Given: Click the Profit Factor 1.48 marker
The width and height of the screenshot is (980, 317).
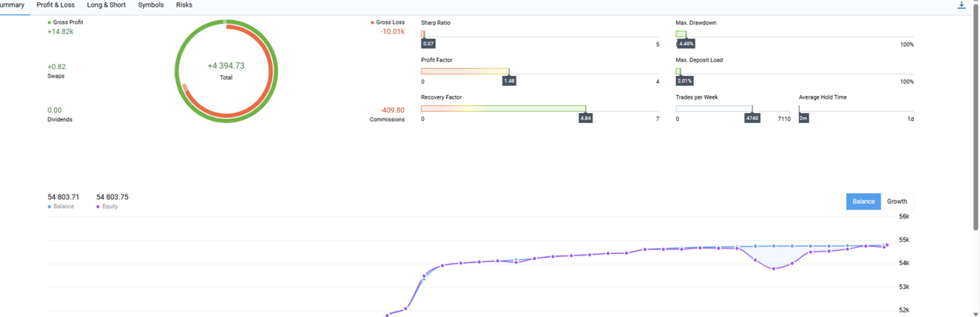Looking at the screenshot, I should tap(509, 81).
